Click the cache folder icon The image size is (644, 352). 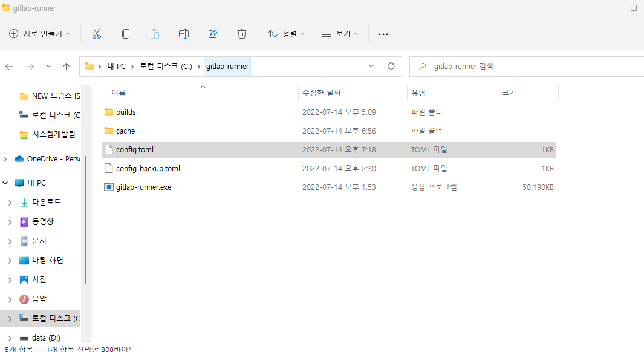108,131
